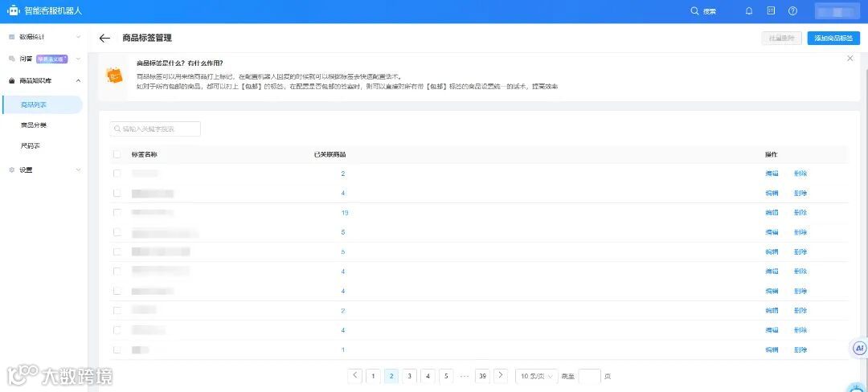This screenshot has width=868, height=392.
Task: Click the 问答 chat bubble sidebar icon
Action: pyautogui.click(x=11, y=59)
